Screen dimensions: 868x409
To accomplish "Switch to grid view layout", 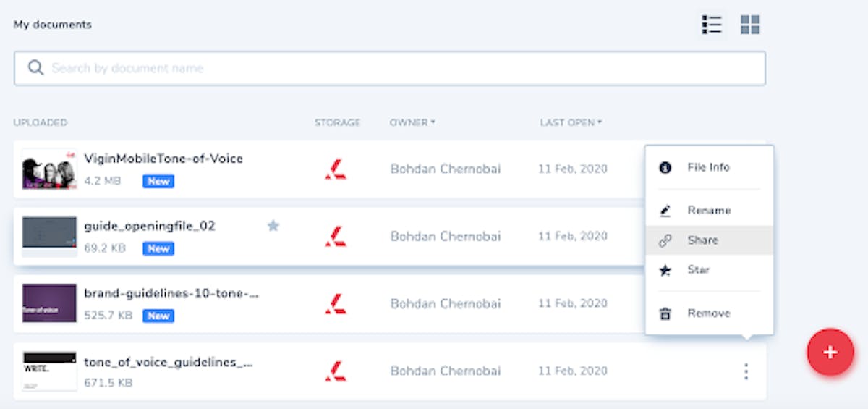I will 750,25.
